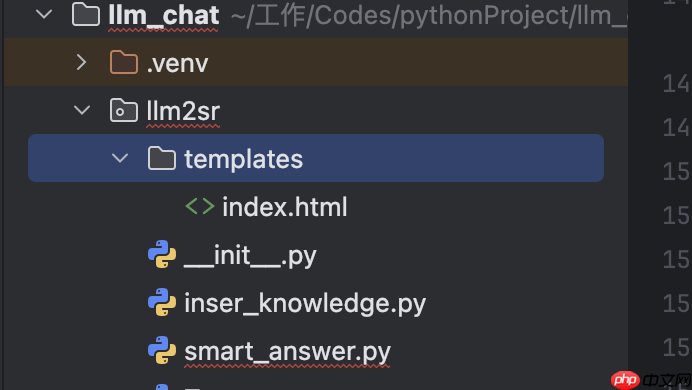The width and height of the screenshot is (692, 390).
Task: Select the index.html file
Action: coord(285,207)
